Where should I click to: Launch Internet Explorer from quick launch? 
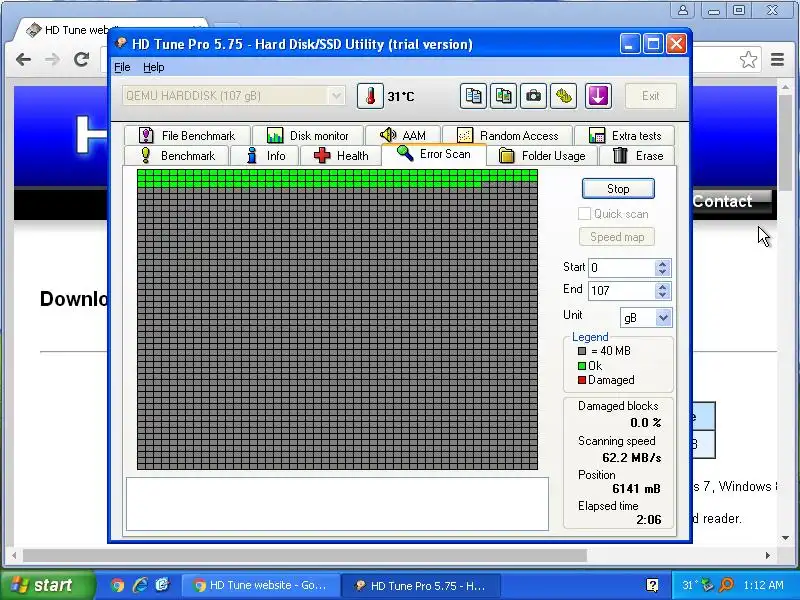[140, 585]
